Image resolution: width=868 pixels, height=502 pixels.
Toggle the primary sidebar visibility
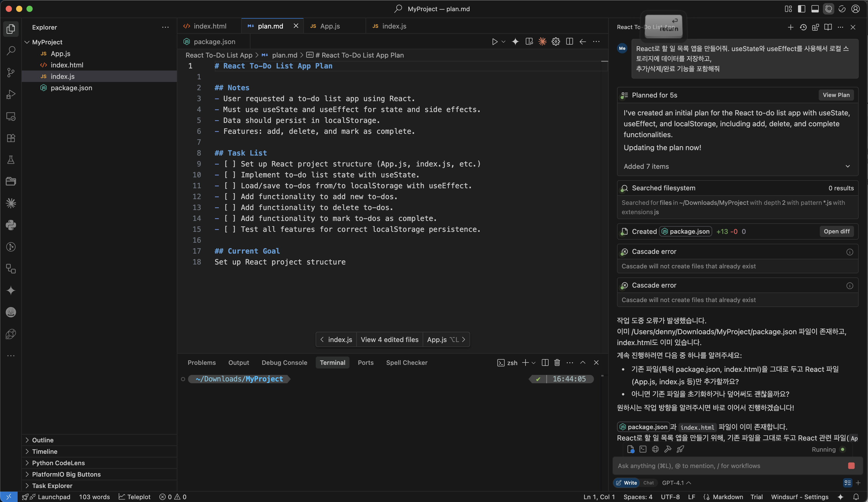tap(802, 9)
